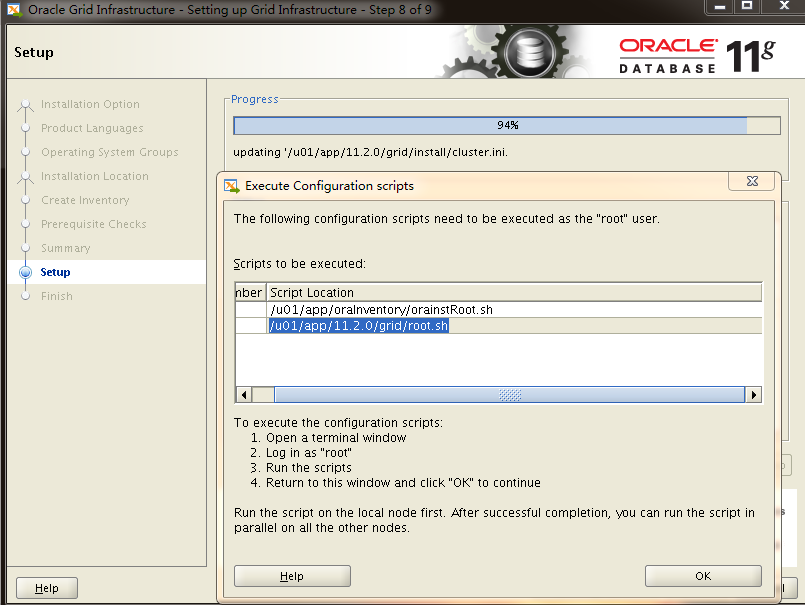Screen dimensions: 805x605
Task: Click the empty number cell for orainstRoot.sh
Action: click(x=251, y=310)
